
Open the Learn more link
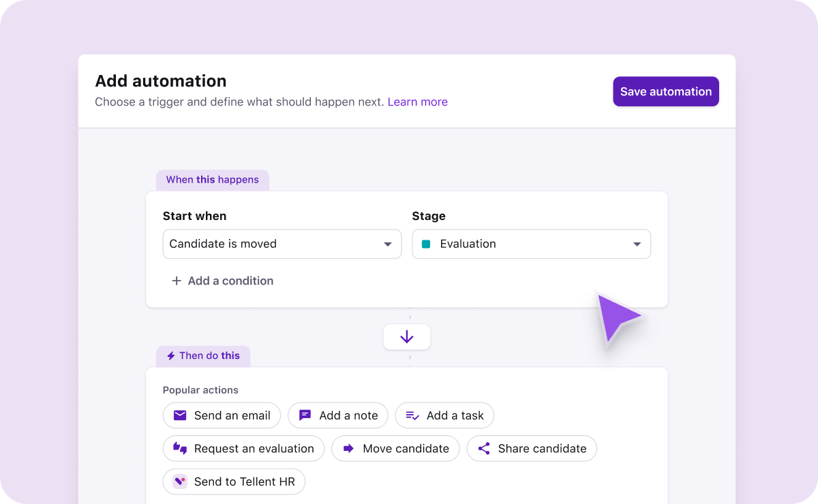click(x=418, y=102)
